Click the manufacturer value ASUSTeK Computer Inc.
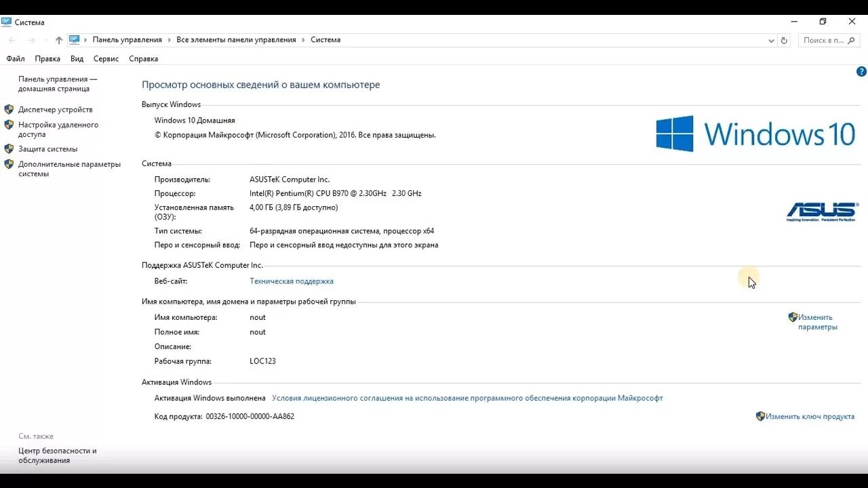Viewport: 868px width, 488px height. [x=290, y=180]
